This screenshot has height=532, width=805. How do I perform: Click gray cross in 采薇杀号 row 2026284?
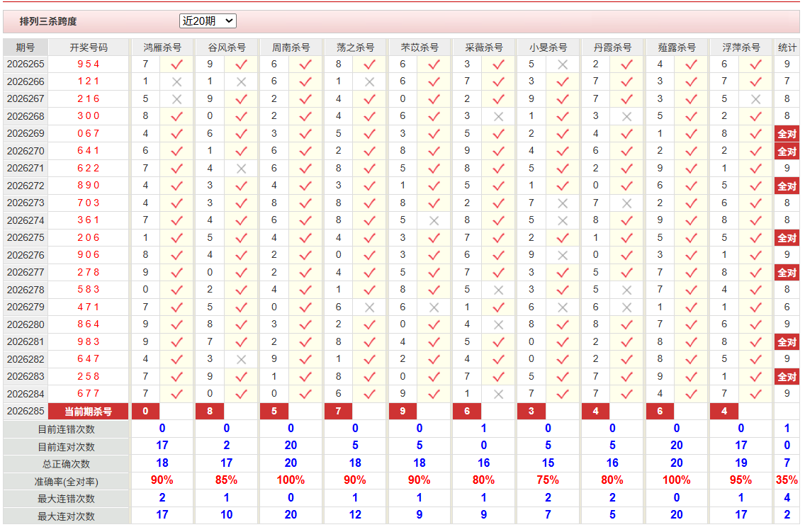[x=498, y=394]
